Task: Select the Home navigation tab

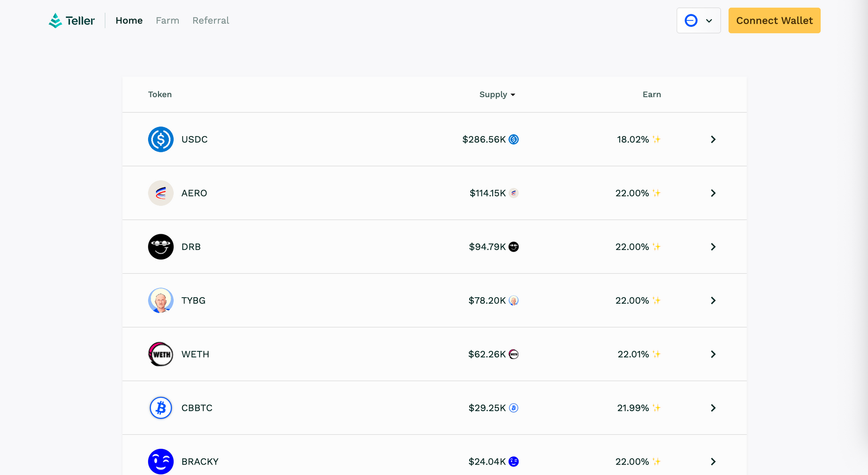Action: click(x=129, y=20)
